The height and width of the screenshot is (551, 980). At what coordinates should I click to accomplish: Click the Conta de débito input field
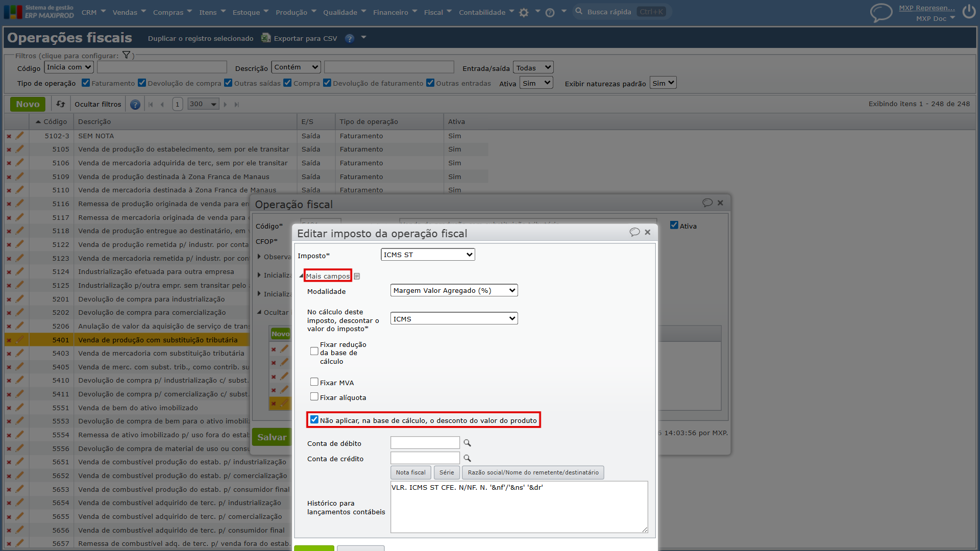(x=425, y=443)
